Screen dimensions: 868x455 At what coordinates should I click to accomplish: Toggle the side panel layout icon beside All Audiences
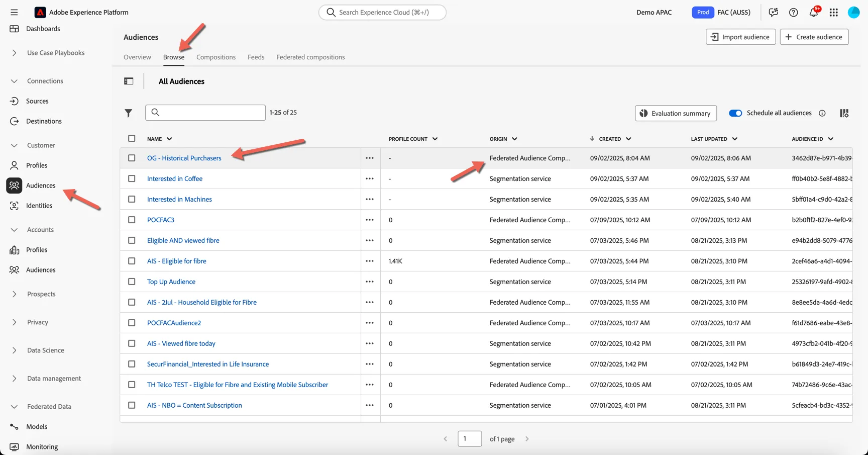[x=129, y=81]
